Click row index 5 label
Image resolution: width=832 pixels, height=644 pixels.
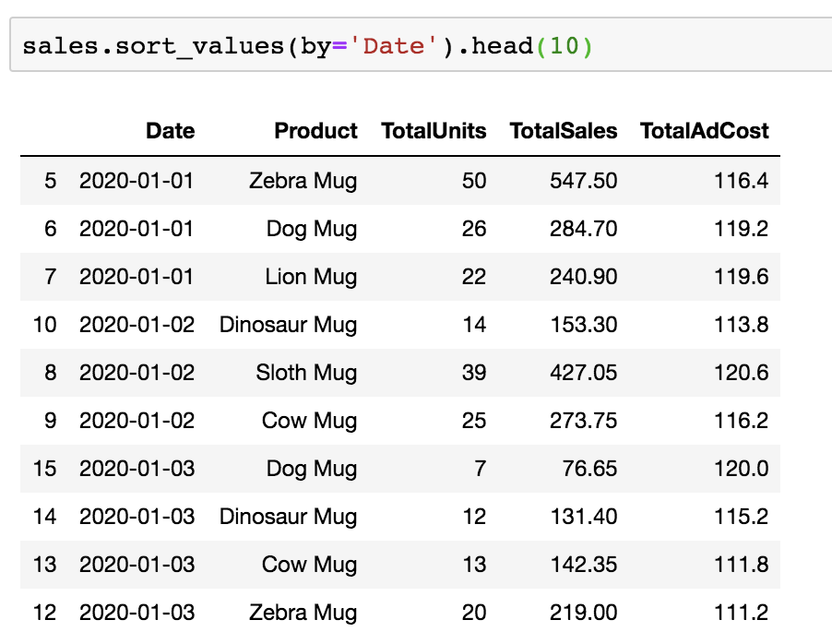coord(50,180)
